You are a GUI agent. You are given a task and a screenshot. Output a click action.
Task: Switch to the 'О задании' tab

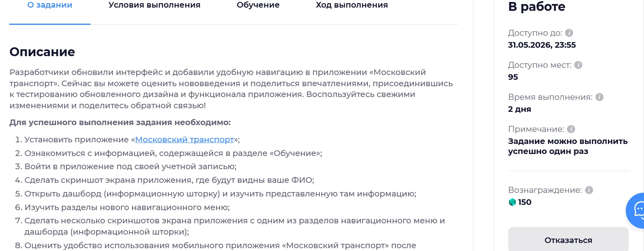point(50,5)
